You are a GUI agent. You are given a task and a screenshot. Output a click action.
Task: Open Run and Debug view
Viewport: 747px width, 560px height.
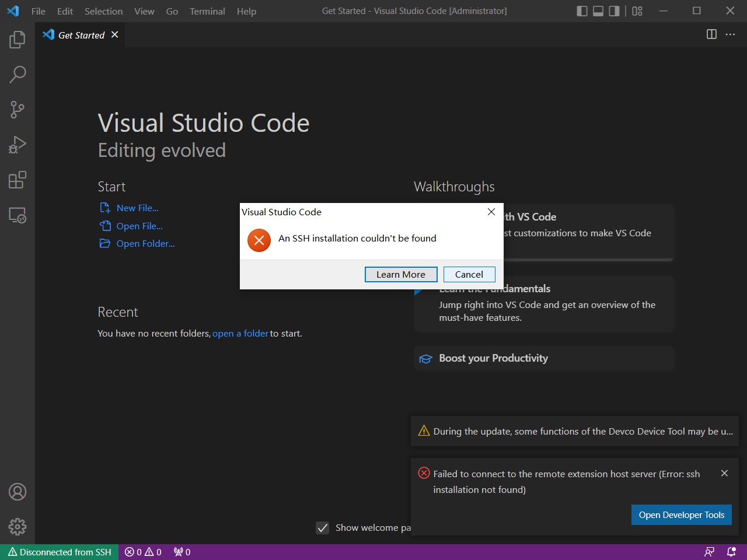(x=18, y=145)
